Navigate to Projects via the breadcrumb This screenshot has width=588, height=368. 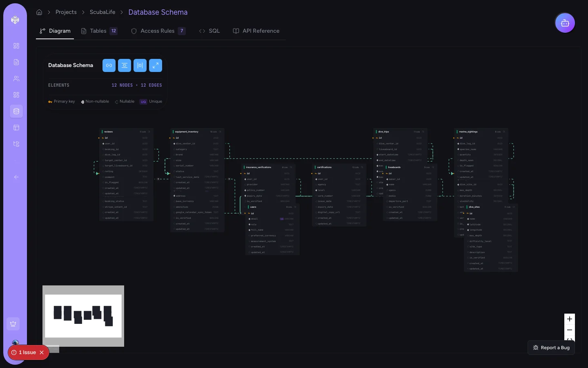tap(66, 12)
